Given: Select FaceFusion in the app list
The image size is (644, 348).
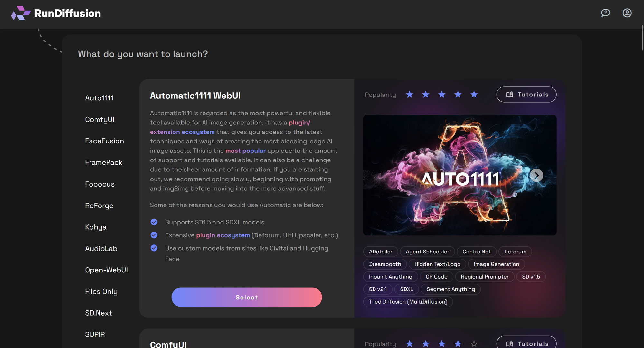Looking at the screenshot, I should 104,141.
